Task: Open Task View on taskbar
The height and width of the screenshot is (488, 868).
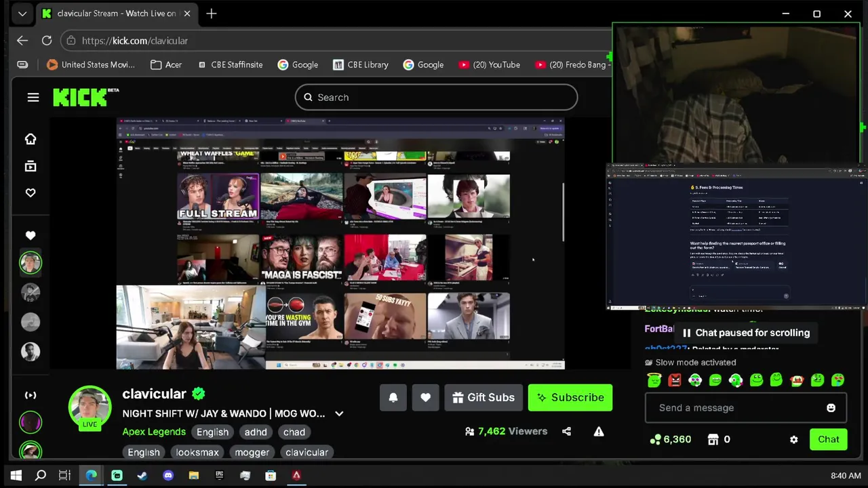Action: 65,475
